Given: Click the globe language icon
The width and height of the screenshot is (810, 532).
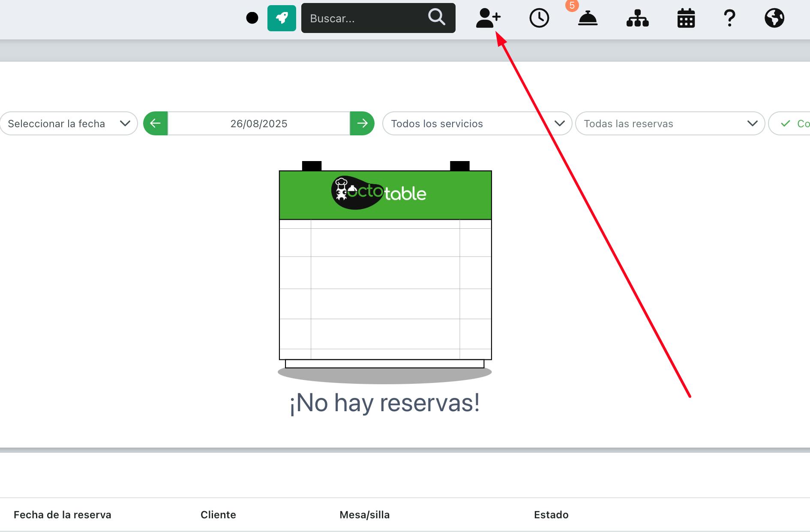Looking at the screenshot, I should pyautogui.click(x=774, y=18).
